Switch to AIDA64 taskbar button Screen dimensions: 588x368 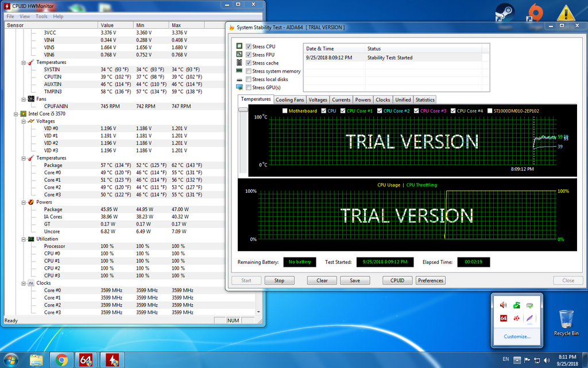pos(86,360)
